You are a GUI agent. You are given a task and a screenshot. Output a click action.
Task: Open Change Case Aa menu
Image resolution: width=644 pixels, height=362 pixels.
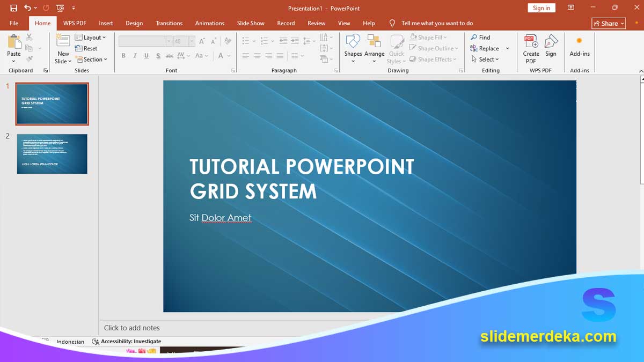pos(201,56)
